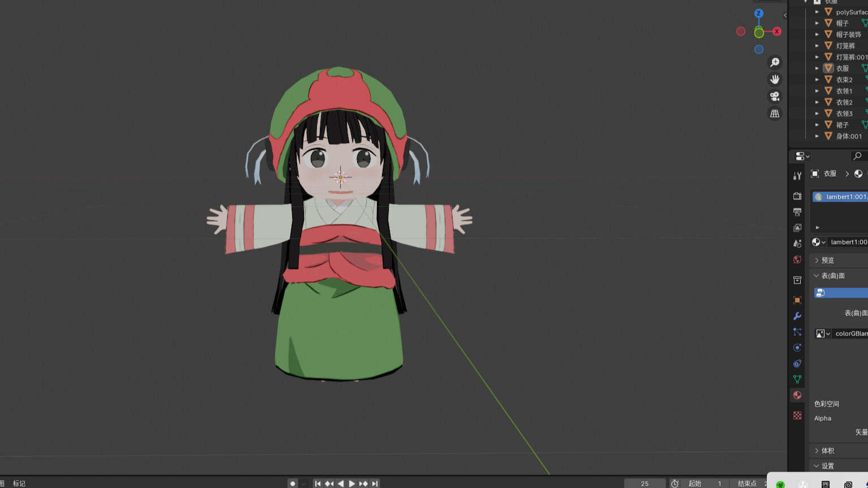Expand the 帽子 object in outliner

point(817,23)
